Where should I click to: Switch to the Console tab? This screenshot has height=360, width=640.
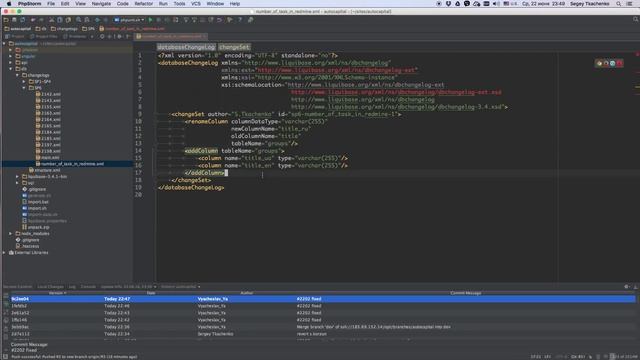click(88, 287)
